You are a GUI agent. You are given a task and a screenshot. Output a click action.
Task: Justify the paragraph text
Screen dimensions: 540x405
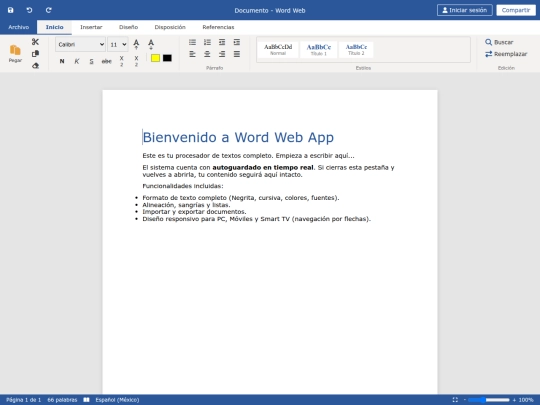[237, 54]
